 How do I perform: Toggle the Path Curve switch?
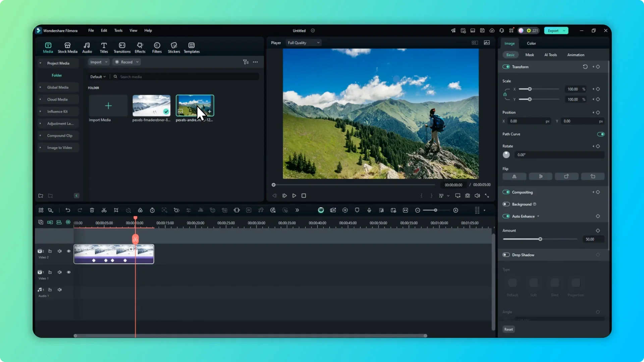pyautogui.click(x=601, y=134)
